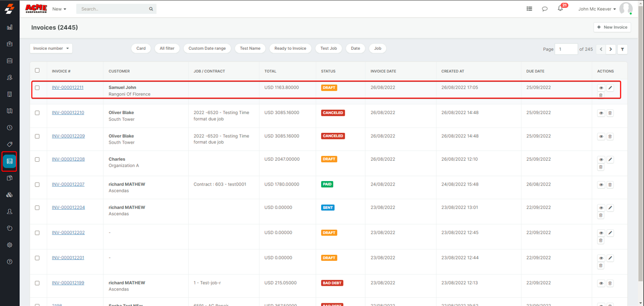Open the New dropdown menu
This screenshot has width=644, height=306.
[59, 9]
